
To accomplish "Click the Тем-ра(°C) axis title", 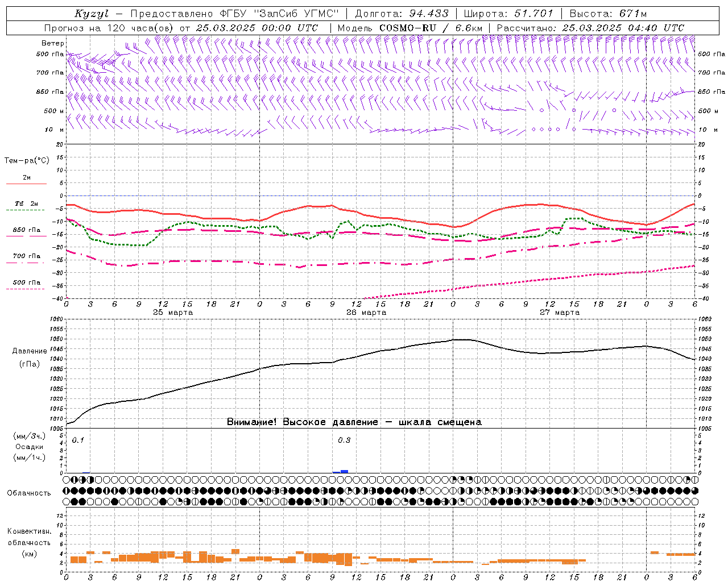I will pos(27,161).
